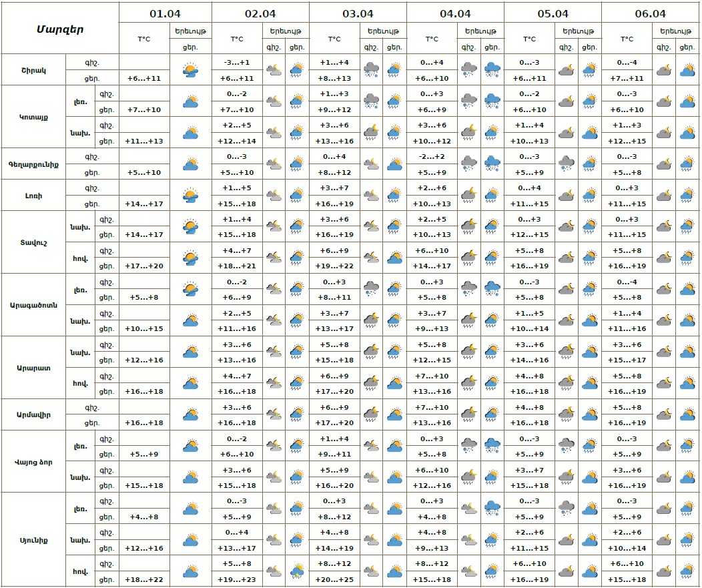702x588 pixels.
Task: Select the Շիրակ region name
Action: [33, 69]
